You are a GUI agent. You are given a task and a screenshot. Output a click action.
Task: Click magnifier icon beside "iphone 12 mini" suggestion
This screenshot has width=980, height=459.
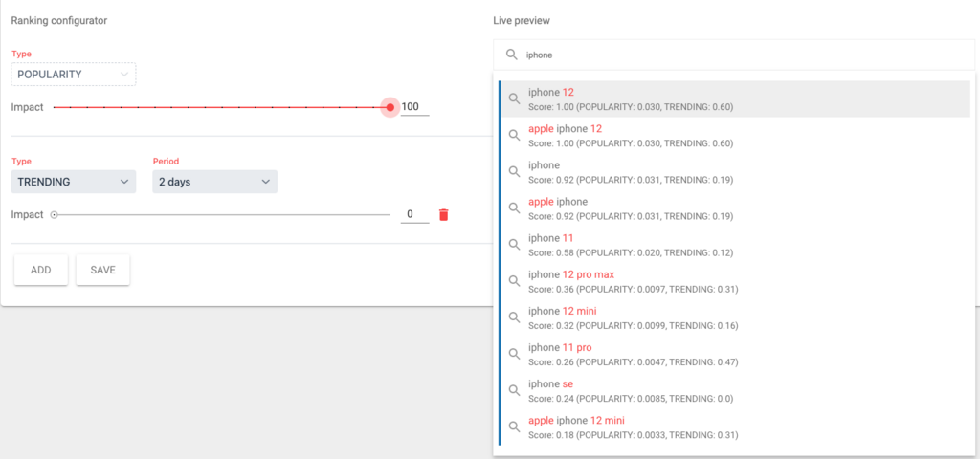tap(514, 317)
